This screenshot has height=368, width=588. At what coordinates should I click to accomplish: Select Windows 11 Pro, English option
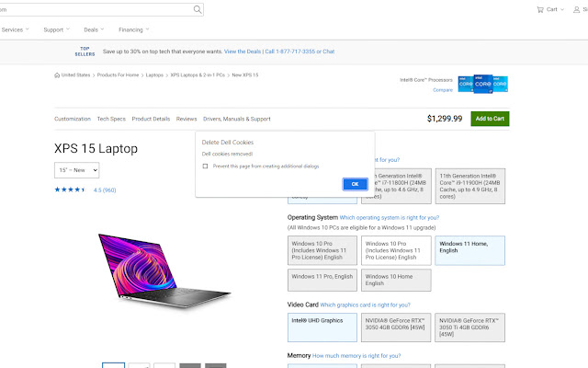pyautogui.click(x=322, y=280)
